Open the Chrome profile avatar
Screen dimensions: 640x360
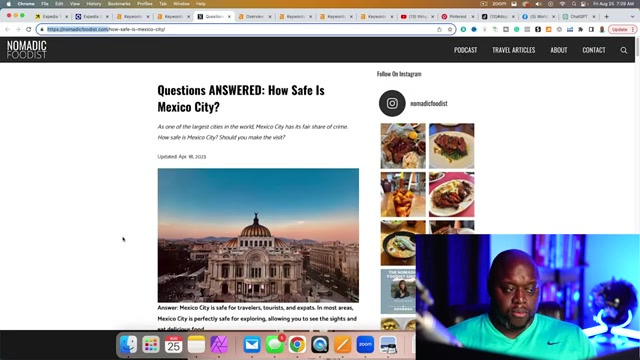602,29
